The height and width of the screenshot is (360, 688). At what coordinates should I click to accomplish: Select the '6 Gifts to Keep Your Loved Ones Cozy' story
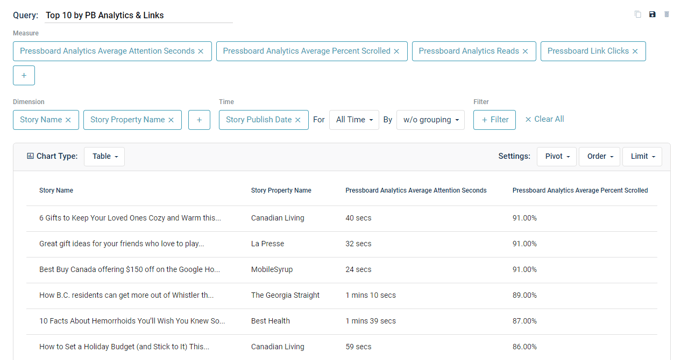click(x=130, y=218)
